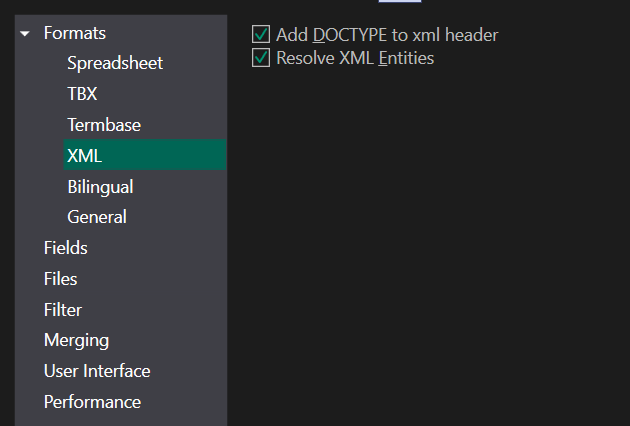Open the Performance settings page
Screen dimensions: 630x426
click(92, 402)
